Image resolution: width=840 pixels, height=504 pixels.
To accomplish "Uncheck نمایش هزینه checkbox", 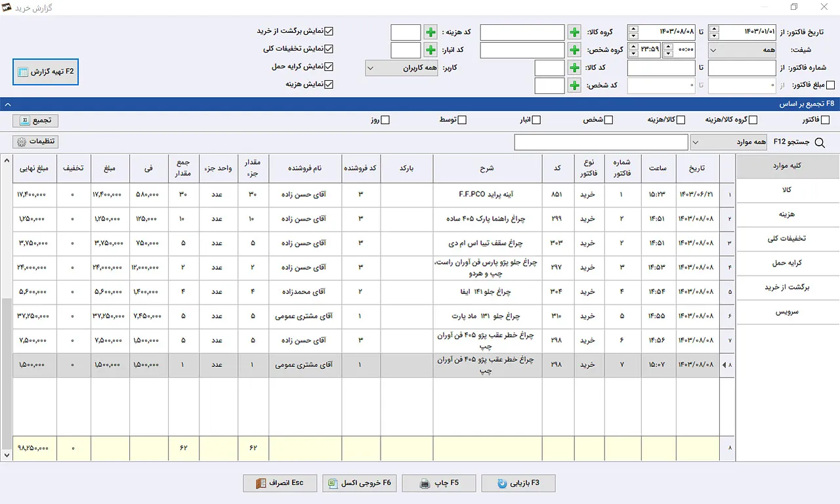I will point(329,84).
